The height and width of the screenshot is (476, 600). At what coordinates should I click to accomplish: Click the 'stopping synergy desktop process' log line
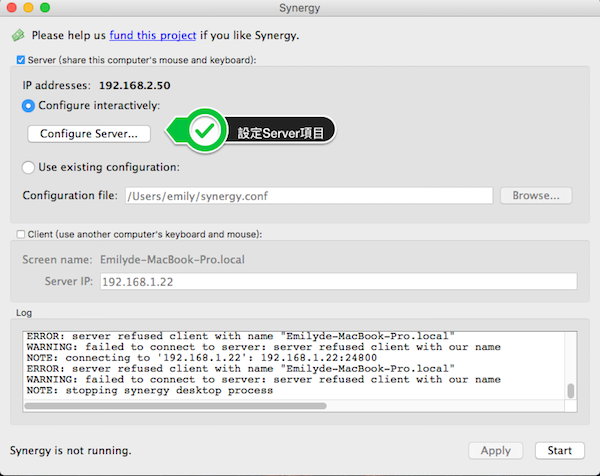(x=150, y=391)
